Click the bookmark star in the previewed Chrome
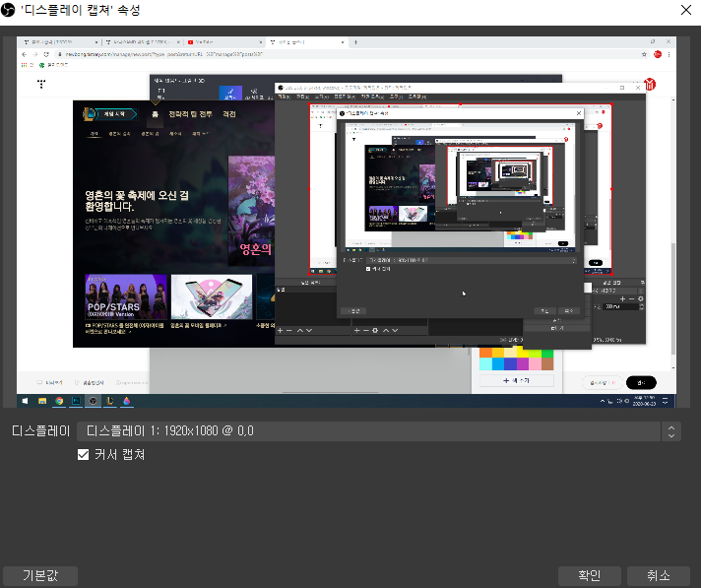701x588 pixels. (644, 54)
